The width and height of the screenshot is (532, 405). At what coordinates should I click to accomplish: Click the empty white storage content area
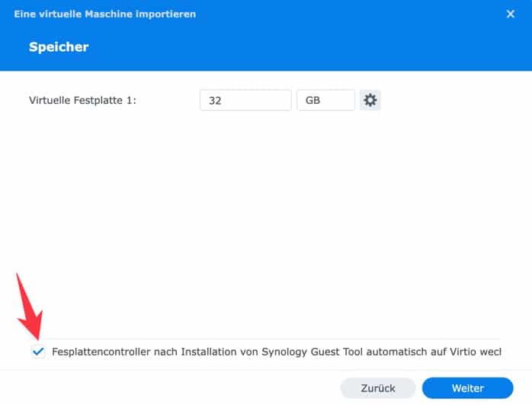[x=267, y=221]
